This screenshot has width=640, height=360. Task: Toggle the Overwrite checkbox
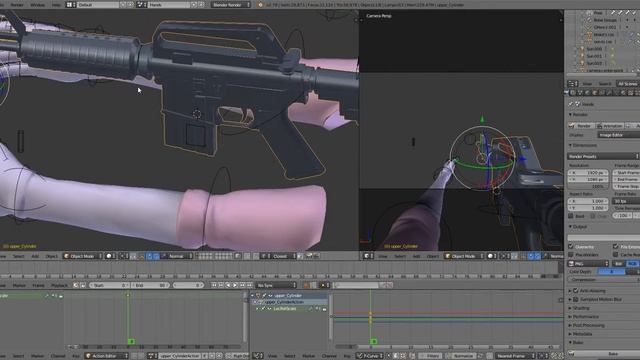571,247
